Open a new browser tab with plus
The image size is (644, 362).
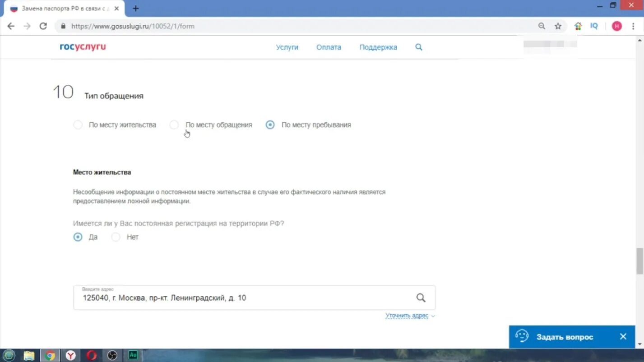135,8
